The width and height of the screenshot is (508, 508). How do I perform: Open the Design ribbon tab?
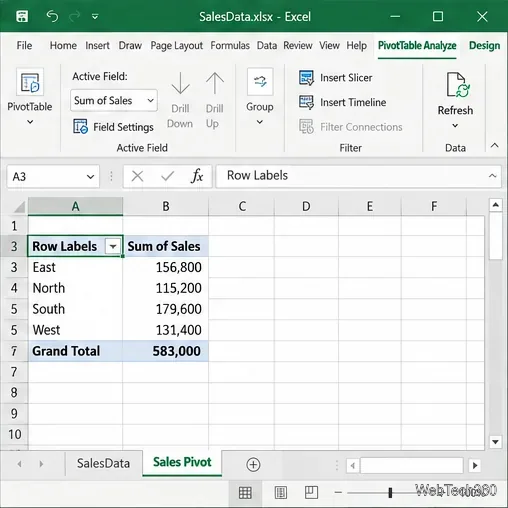click(x=484, y=46)
